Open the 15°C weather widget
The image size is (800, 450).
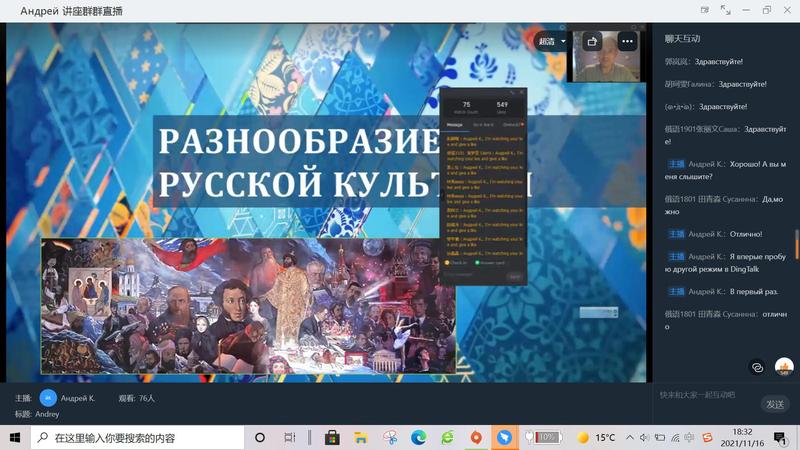tap(596, 438)
